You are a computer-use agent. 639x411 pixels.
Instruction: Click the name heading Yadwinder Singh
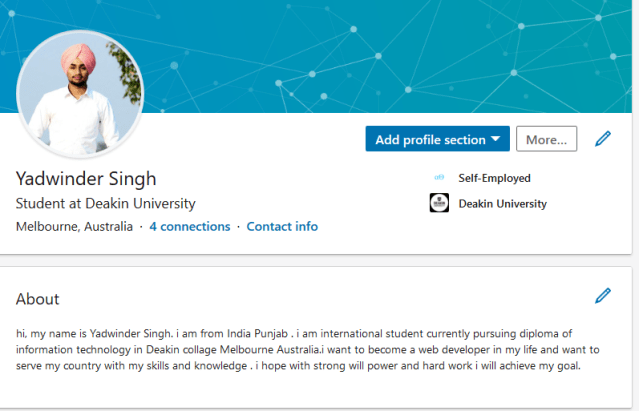tap(86, 179)
